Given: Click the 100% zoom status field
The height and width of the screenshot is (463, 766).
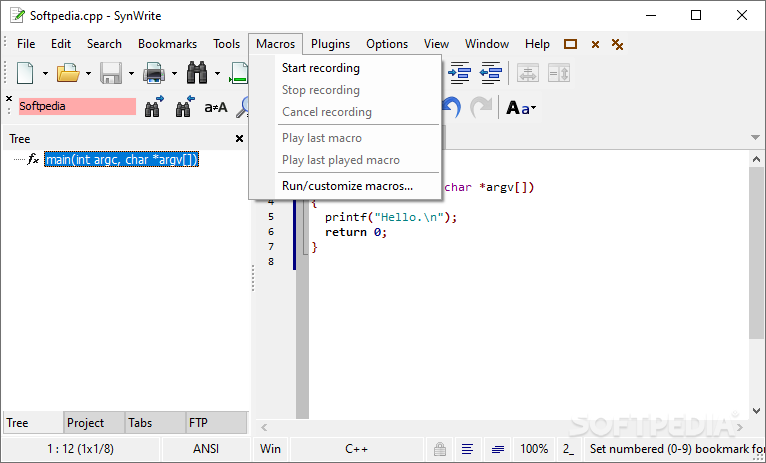Looking at the screenshot, I should point(534,449).
